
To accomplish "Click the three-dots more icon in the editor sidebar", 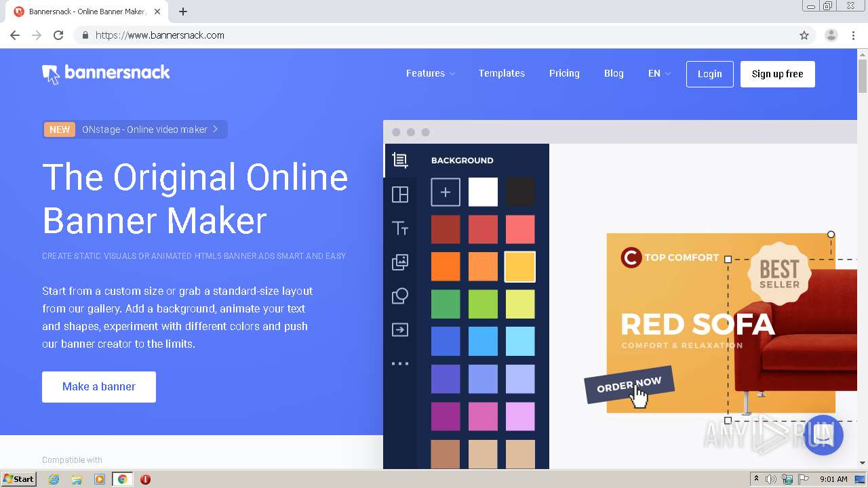I will 400,364.
